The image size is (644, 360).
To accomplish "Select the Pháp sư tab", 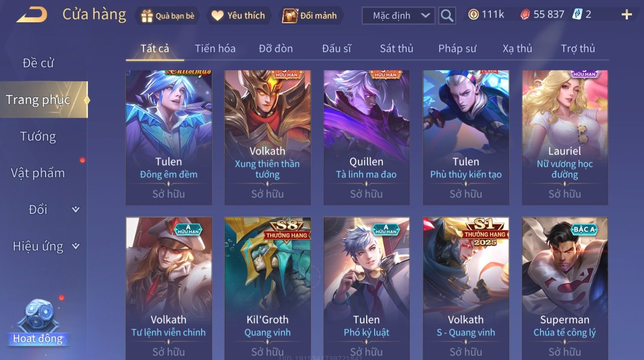I will [457, 49].
